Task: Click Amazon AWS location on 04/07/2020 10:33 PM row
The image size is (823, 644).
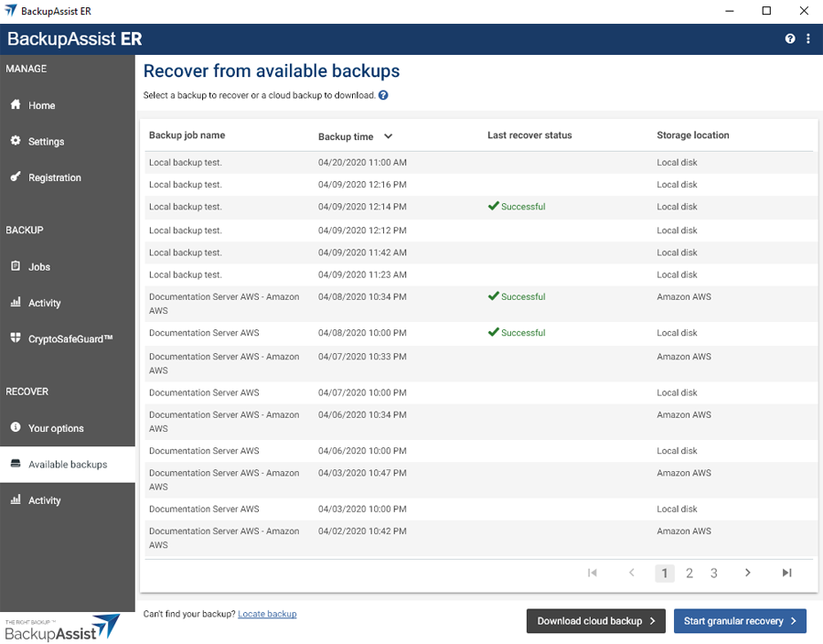Action: (684, 357)
